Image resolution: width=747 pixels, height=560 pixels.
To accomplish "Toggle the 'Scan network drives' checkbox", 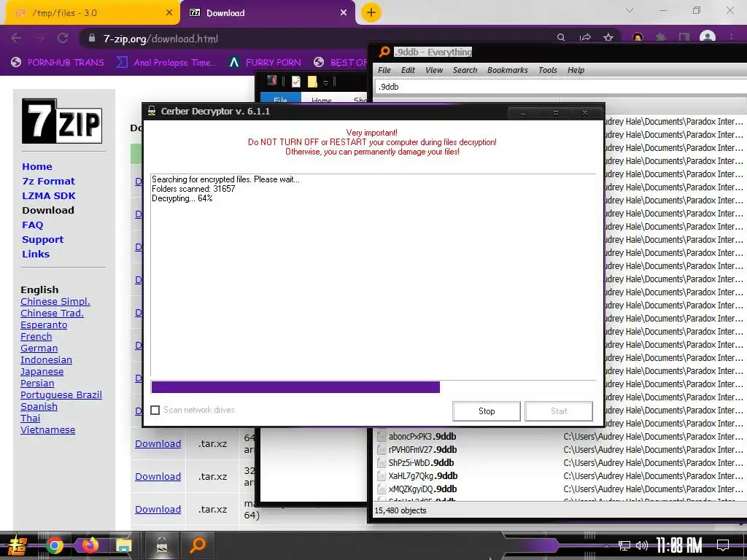I will (155, 410).
